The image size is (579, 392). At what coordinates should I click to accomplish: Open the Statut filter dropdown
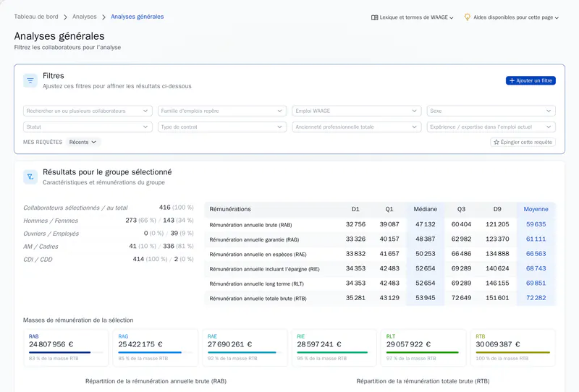pos(88,127)
